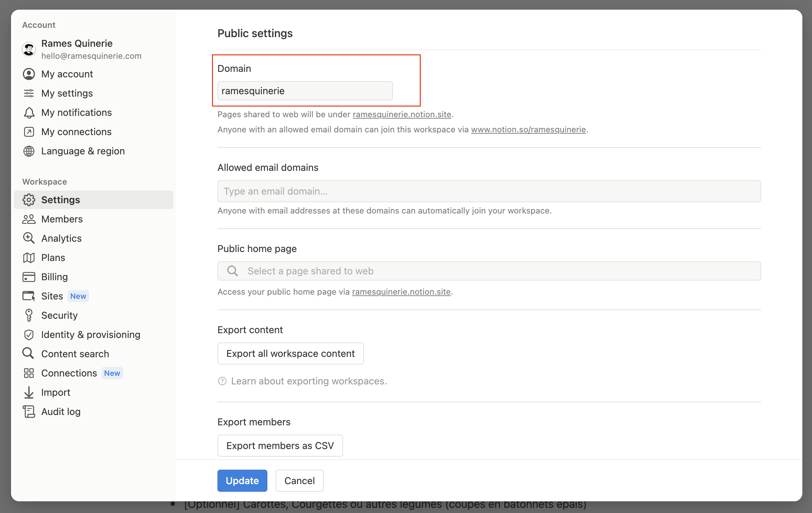Click the ramesquinerie.notion.site domain link
812x513 pixels.
(x=402, y=113)
